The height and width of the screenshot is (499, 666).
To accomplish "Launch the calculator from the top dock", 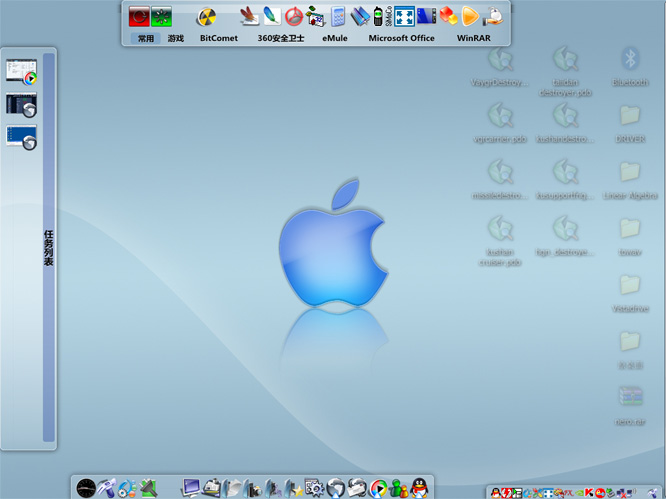I will tap(338, 17).
